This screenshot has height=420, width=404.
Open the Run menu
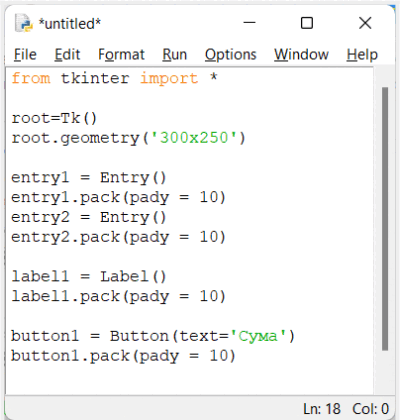175,55
